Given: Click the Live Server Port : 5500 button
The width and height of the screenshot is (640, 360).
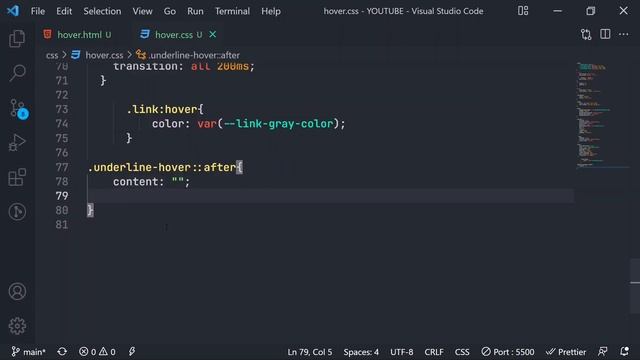Looking at the screenshot, I should [508, 352].
